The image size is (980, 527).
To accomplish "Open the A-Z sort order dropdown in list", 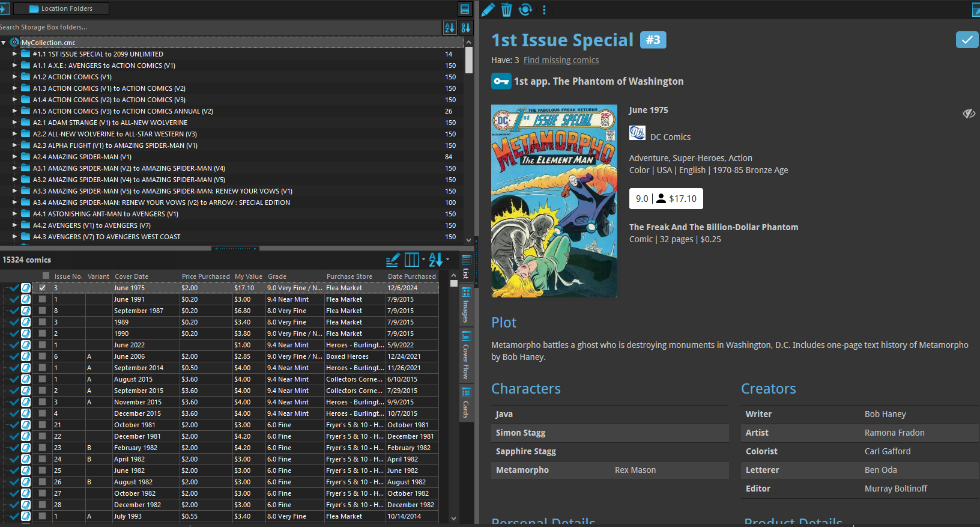I will 438,260.
